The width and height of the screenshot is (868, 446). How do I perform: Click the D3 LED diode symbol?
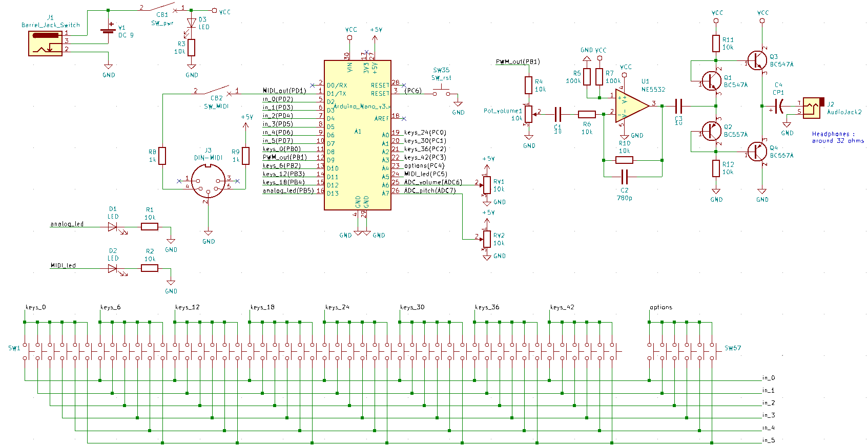[192, 23]
